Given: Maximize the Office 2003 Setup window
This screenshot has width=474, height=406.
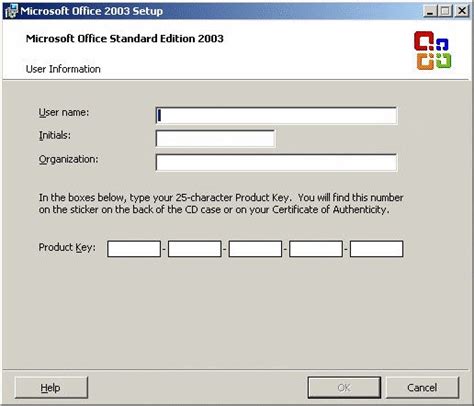Looking at the screenshot, I should click(x=445, y=11).
